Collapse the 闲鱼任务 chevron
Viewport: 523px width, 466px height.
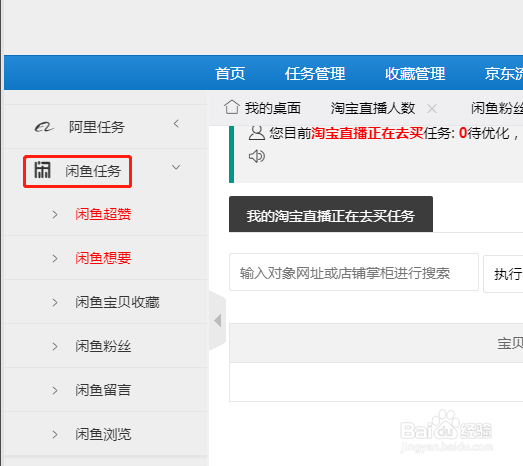coord(176,167)
